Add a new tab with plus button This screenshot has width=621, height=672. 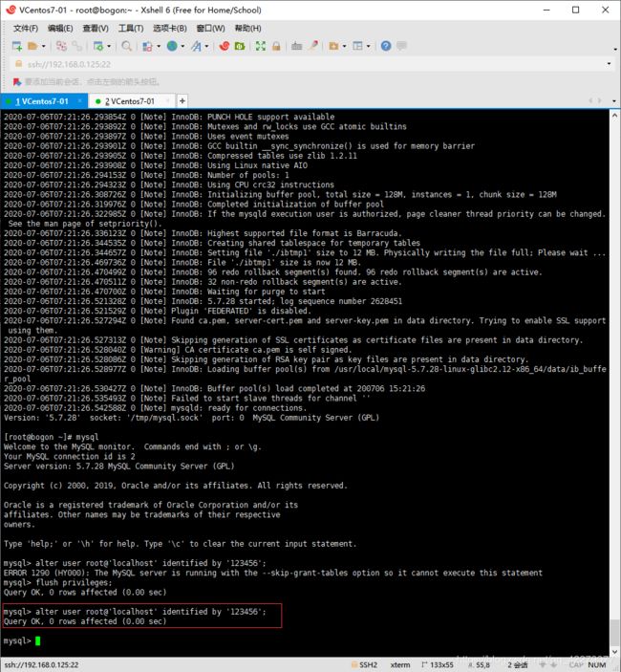(182, 101)
